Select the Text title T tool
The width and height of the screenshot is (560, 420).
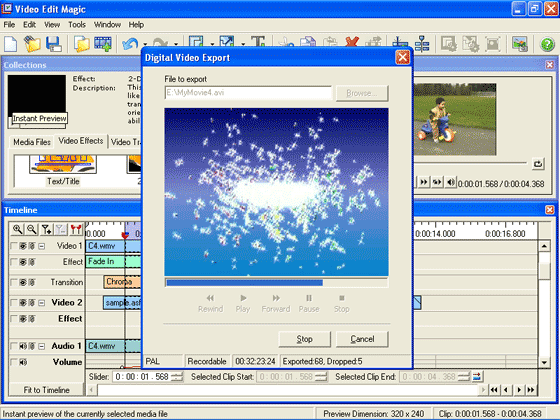pos(258,41)
